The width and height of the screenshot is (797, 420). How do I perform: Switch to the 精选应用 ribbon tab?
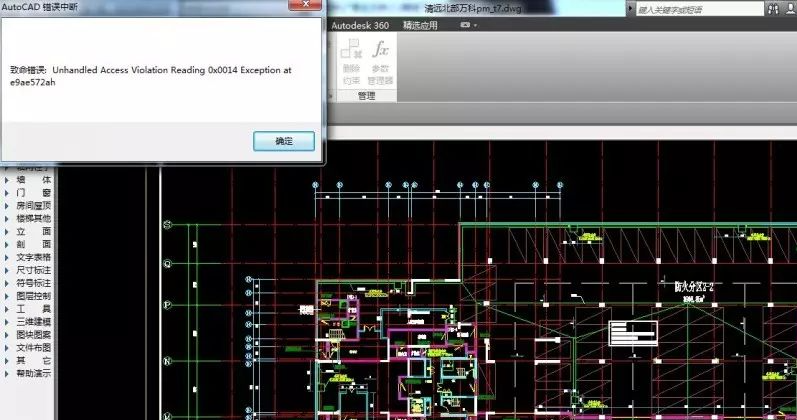pyautogui.click(x=420, y=24)
